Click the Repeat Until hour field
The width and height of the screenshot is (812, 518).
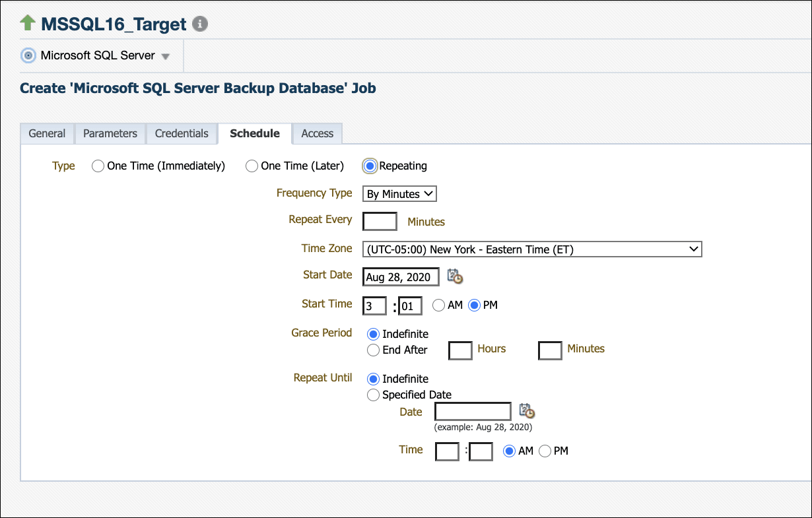point(448,451)
